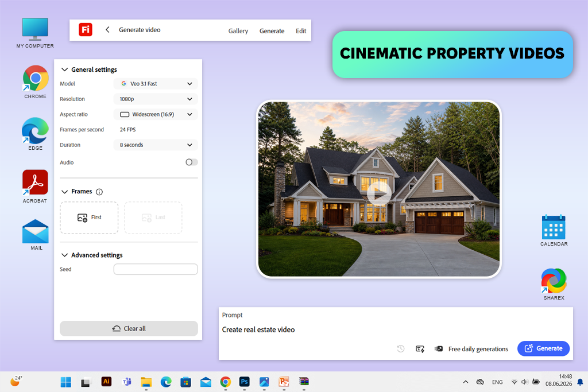
Task: Open PowerPoint from the taskbar
Action: tap(284, 382)
